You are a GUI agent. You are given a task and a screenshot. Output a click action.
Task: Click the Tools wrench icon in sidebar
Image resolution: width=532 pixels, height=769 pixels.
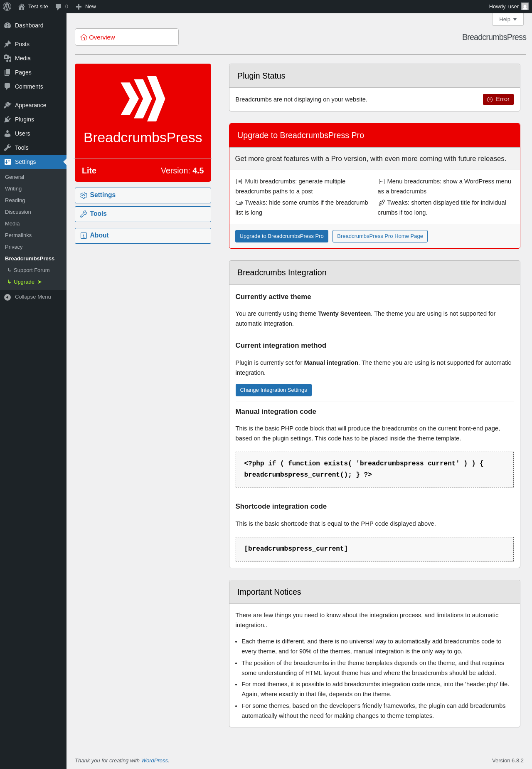click(7, 148)
